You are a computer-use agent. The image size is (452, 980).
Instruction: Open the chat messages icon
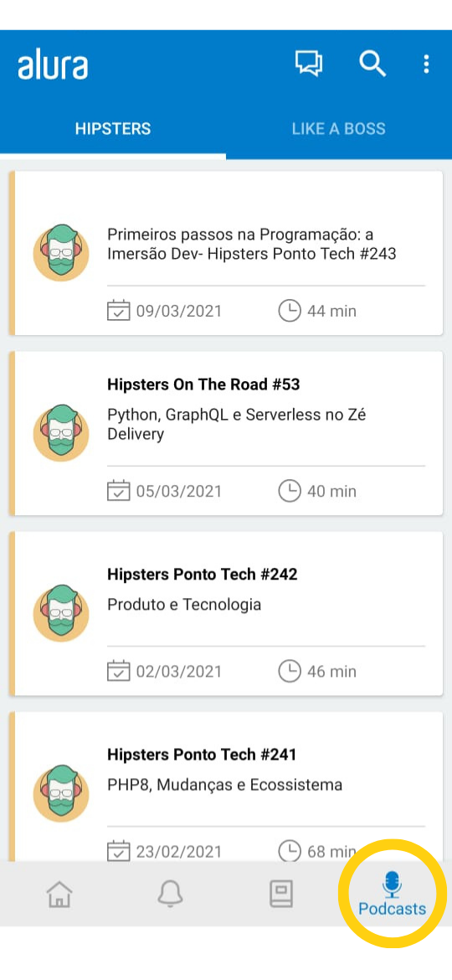[309, 64]
